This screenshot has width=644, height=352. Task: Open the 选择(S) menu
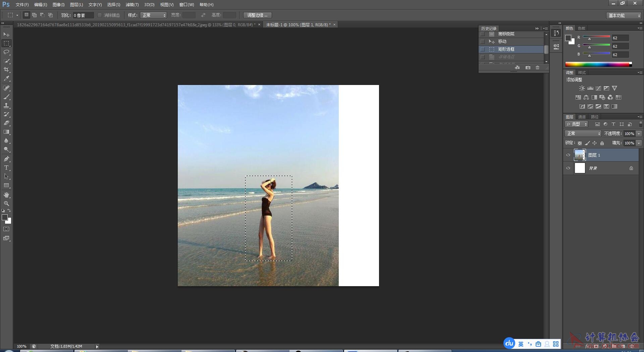coord(113,5)
